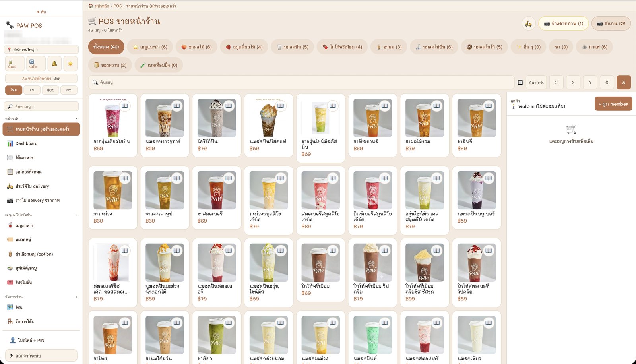The image size is (636, 364).
Task: Open the notification bell
Action: [x=54, y=64]
